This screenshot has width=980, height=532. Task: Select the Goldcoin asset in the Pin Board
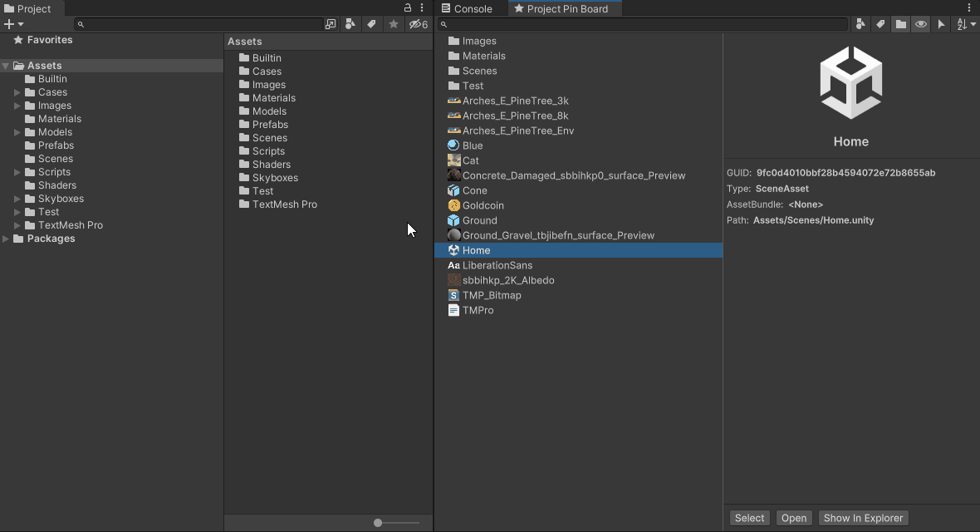click(x=578, y=206)
